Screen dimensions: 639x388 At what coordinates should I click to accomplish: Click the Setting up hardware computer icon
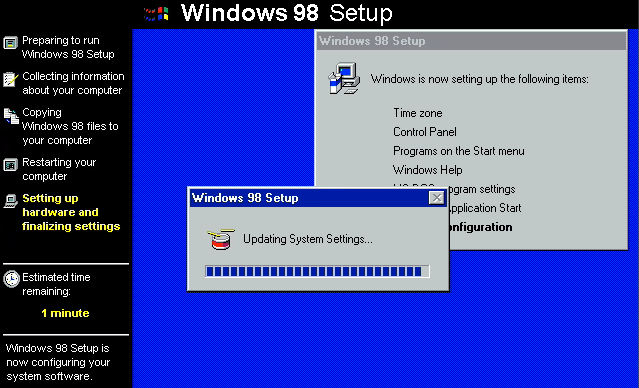11,201
